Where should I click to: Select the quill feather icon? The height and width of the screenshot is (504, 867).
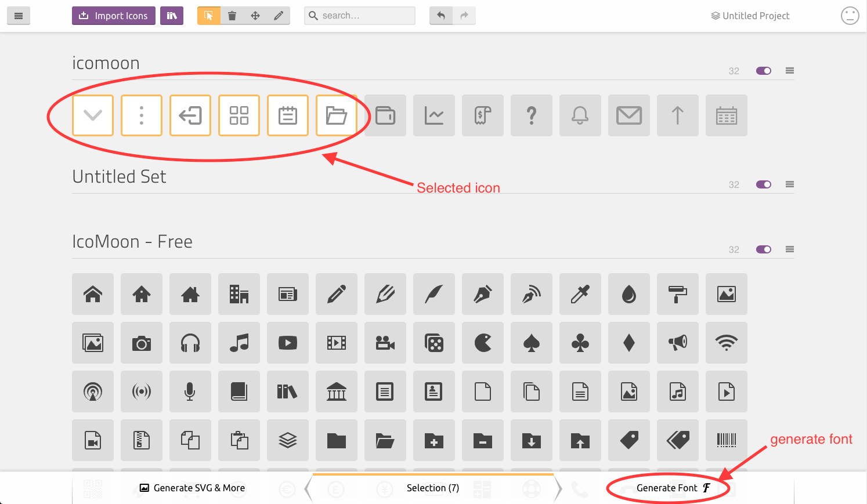(434, 294)
